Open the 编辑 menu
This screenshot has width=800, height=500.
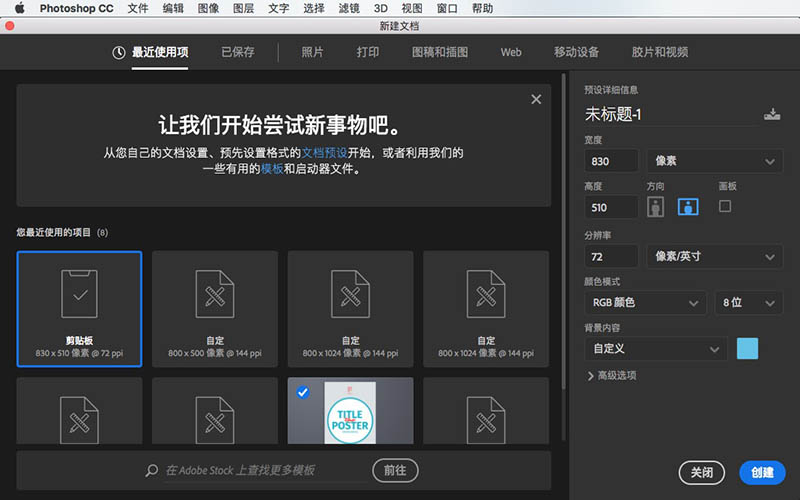point(173,8)
